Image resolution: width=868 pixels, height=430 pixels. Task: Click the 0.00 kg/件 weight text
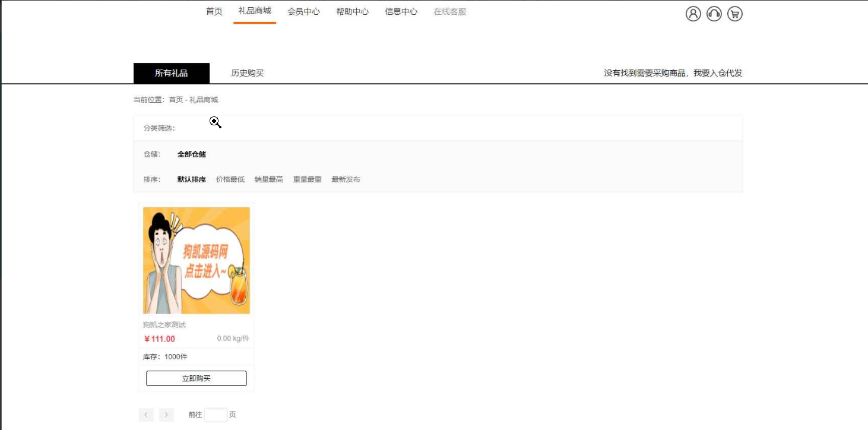click(233, 339)
